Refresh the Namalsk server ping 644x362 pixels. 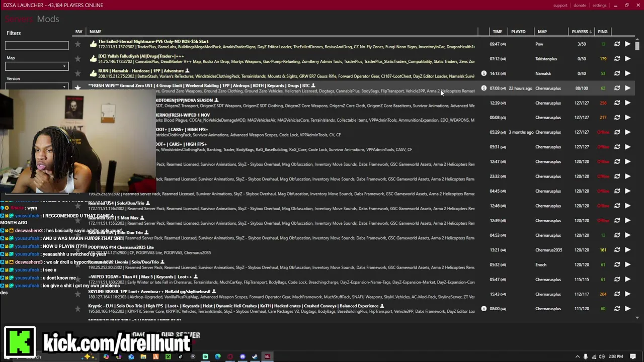pos(617,73)
